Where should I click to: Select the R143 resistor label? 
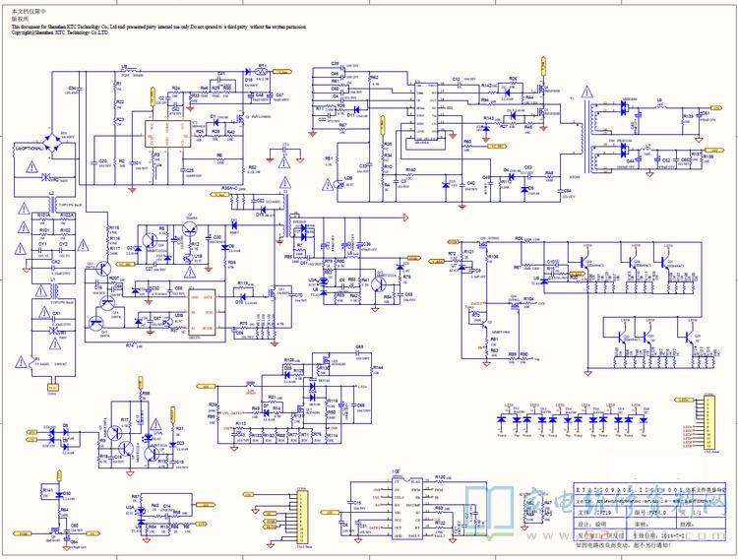[x=488, y=118]
